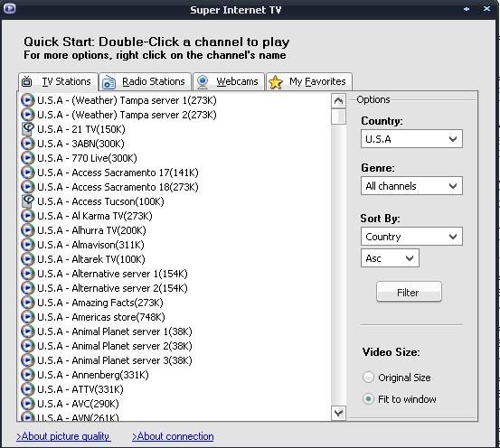Screen dimensions: 500x448
Task: Click the search-page icon beside 21 TV
Action: 27,129
